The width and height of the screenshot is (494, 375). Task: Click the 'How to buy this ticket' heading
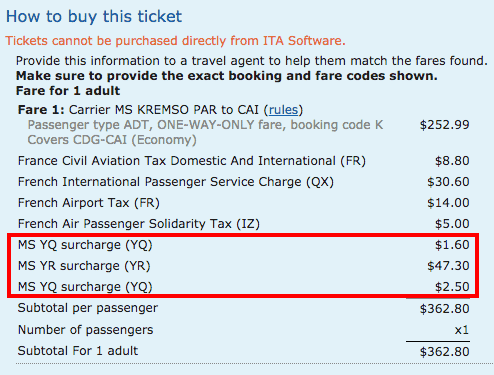(x=94, y=16)
